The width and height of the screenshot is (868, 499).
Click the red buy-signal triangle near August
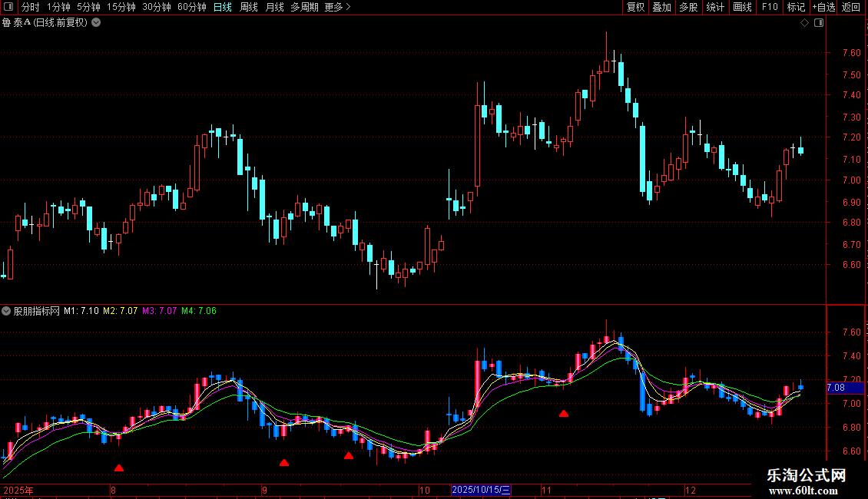click(x=119, y=468)
